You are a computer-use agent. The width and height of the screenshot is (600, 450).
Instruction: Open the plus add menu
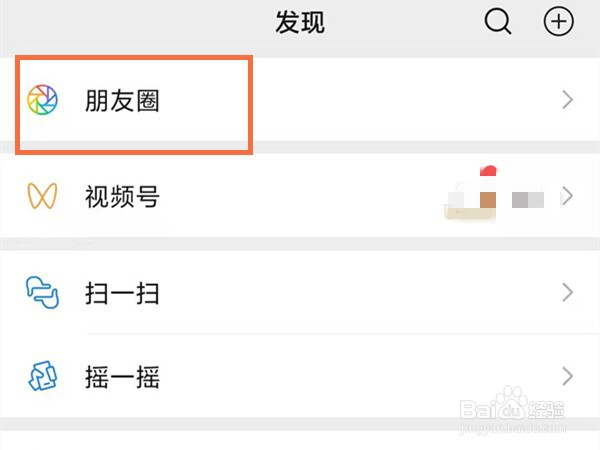pyautogui.click(x=558, y=21)
